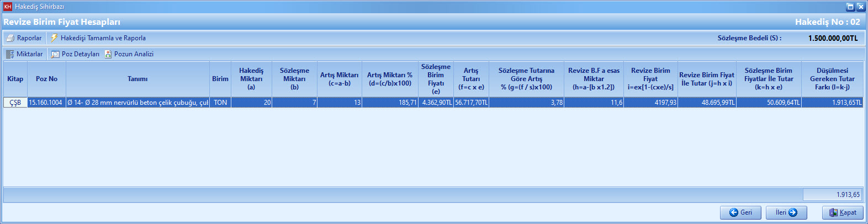
Task: Select Poz No 15.160.1004 cell
Action: coord(46,103)
